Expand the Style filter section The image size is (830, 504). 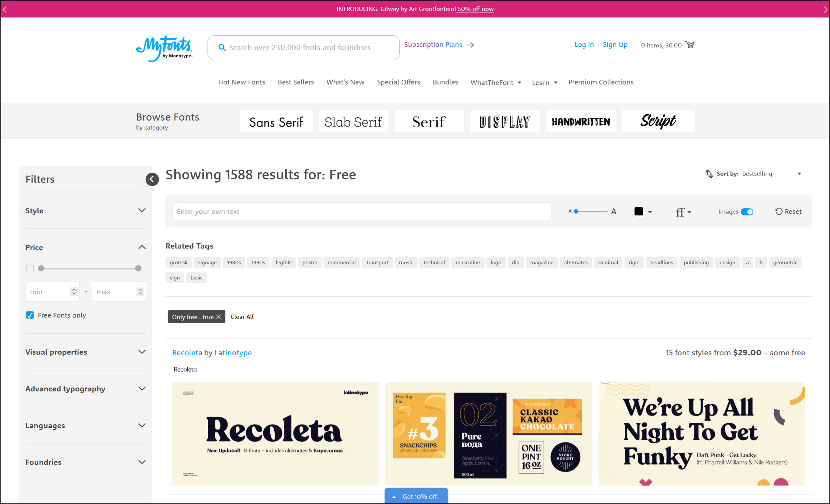coord(142,211)
